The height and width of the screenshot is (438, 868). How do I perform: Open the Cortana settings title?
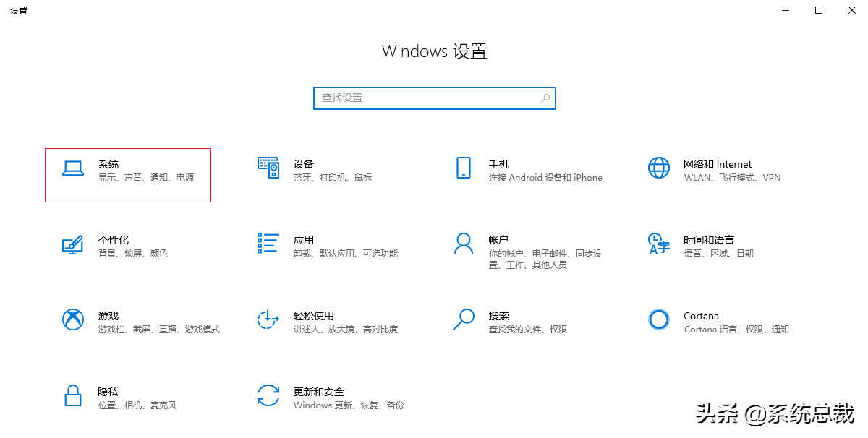[x=702, y=316]
